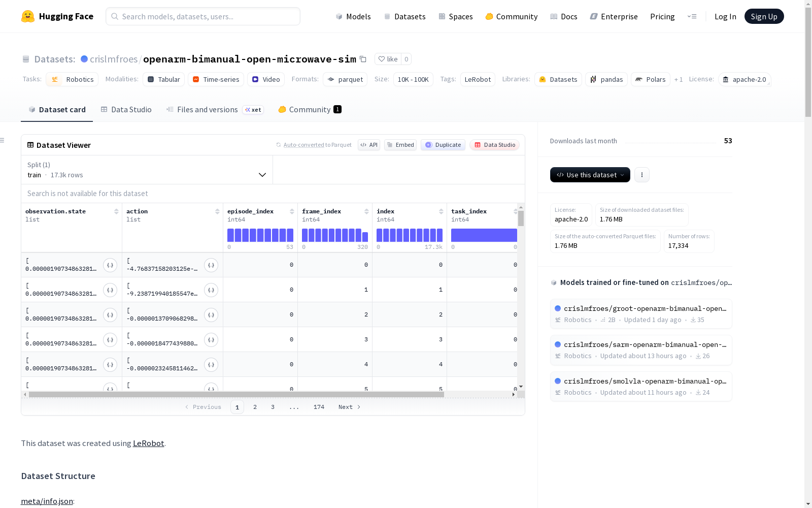Click the red Data Studio button

tap(495, 145)
